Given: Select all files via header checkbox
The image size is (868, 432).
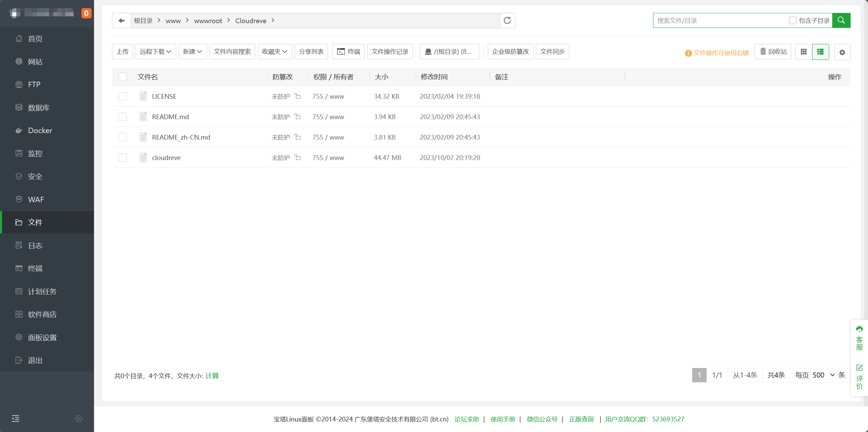Looking at the screenshot, I should pos(123,77).
